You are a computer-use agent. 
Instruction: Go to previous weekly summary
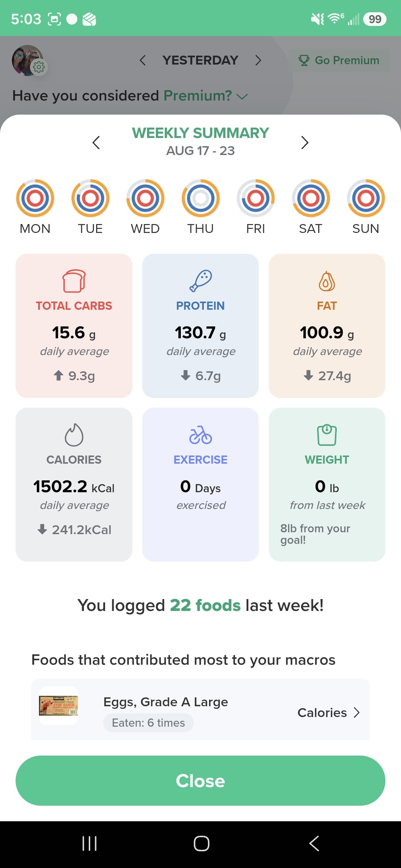pos(96,142)
